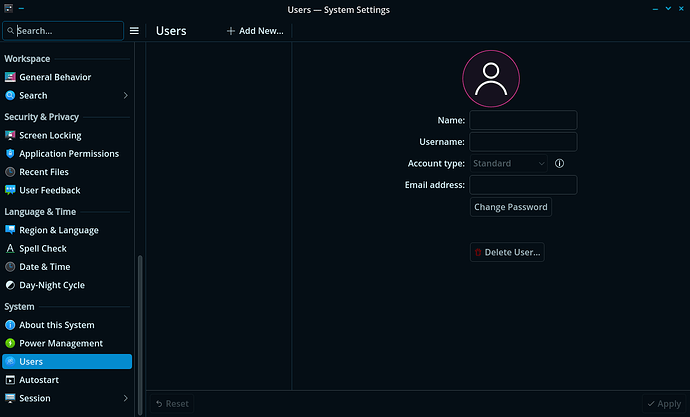Select Autostart in the sidebar
690x417 pixels.
[x=40, y=380]
